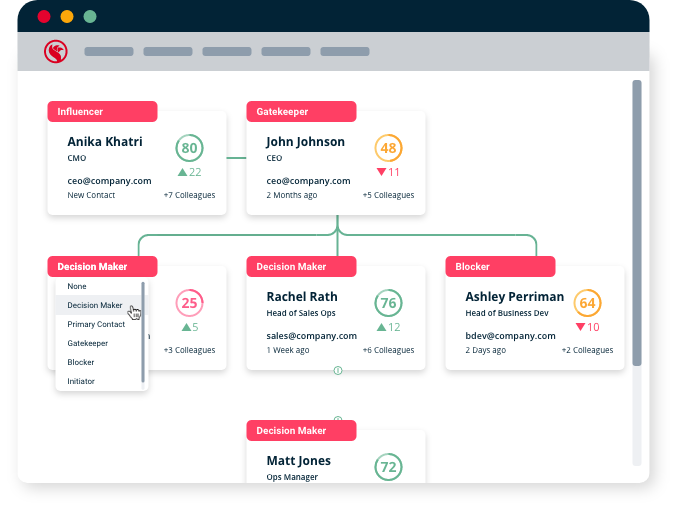Image resolution: width=677 pixels, height=511 pixels.
Task: Open the Influencer role tag on Anika Khatri
Action: (x=102, y=111)
